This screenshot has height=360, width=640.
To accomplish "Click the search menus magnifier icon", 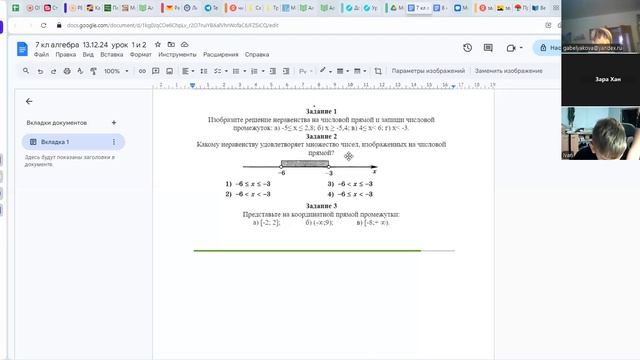I will click(26, 71).
